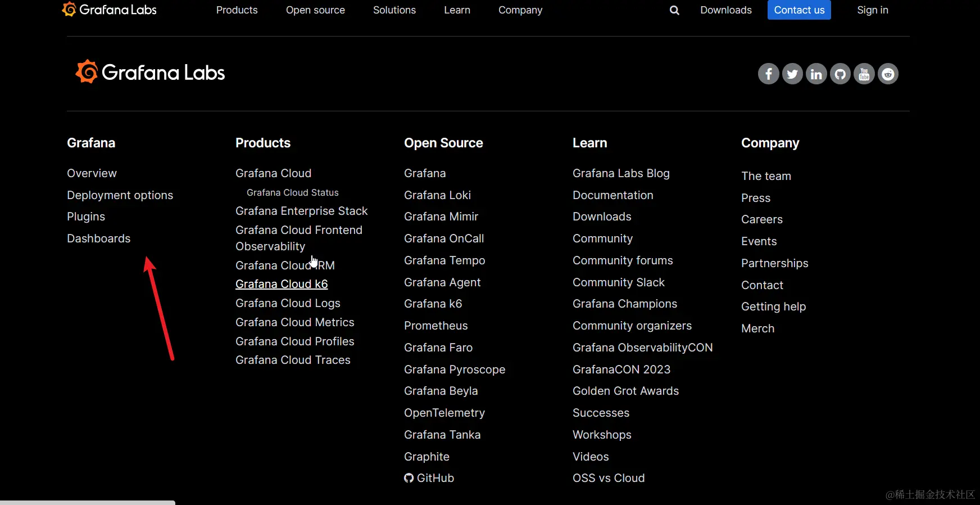The image size is (980, 505).
Task: Open the LinkedIn social icon
Action: coord(816,74)
